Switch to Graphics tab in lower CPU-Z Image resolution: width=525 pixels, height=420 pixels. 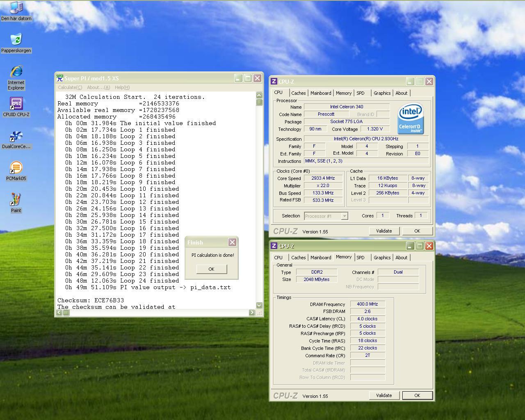click(x=382, y=258)
